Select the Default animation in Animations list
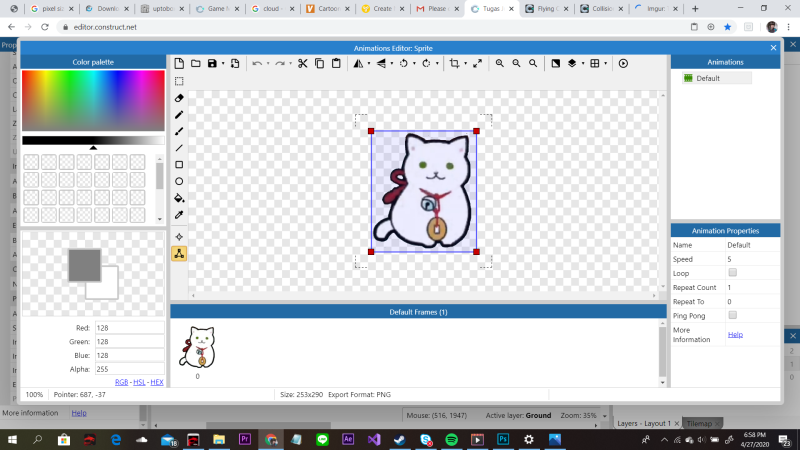This screenshot has width=800, height=450. [x=717, y=78]
